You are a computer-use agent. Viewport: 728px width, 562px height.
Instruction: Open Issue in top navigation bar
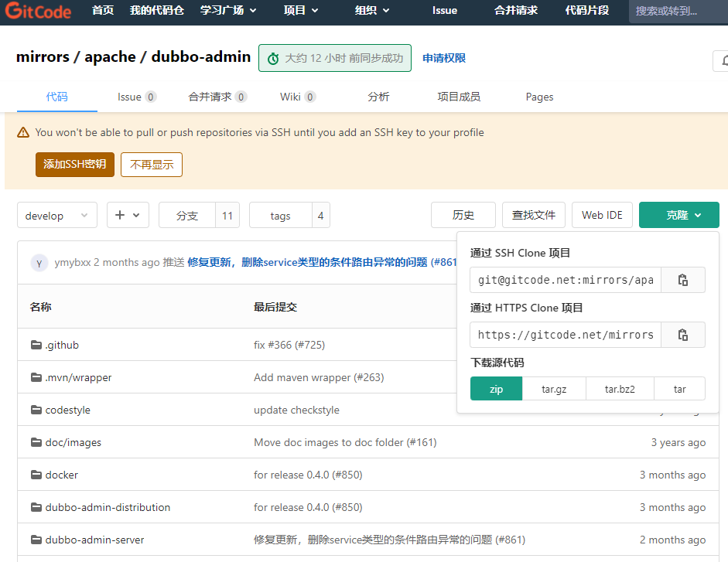coord(444,10)
